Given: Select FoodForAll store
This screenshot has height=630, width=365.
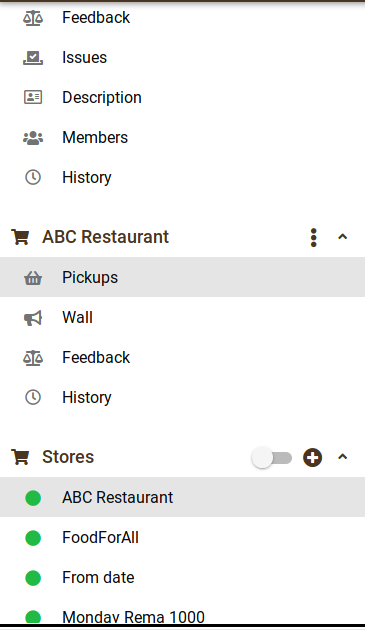Looking at the screenshot, I should click(x=182, y=538).
